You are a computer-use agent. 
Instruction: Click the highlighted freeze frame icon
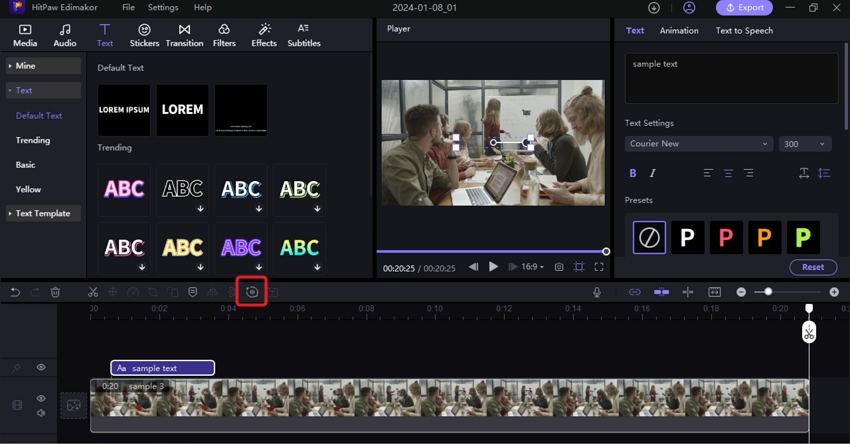pos(252,292)
